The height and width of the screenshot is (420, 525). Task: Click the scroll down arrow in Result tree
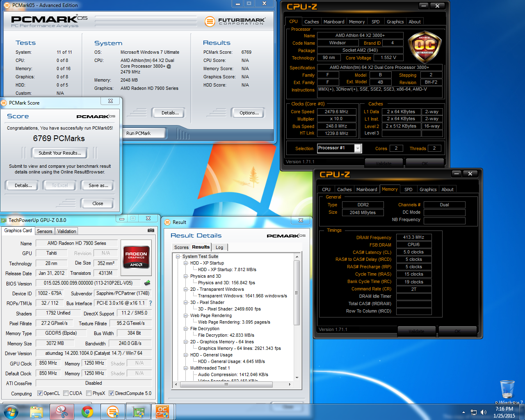click(x=297, y=378)
